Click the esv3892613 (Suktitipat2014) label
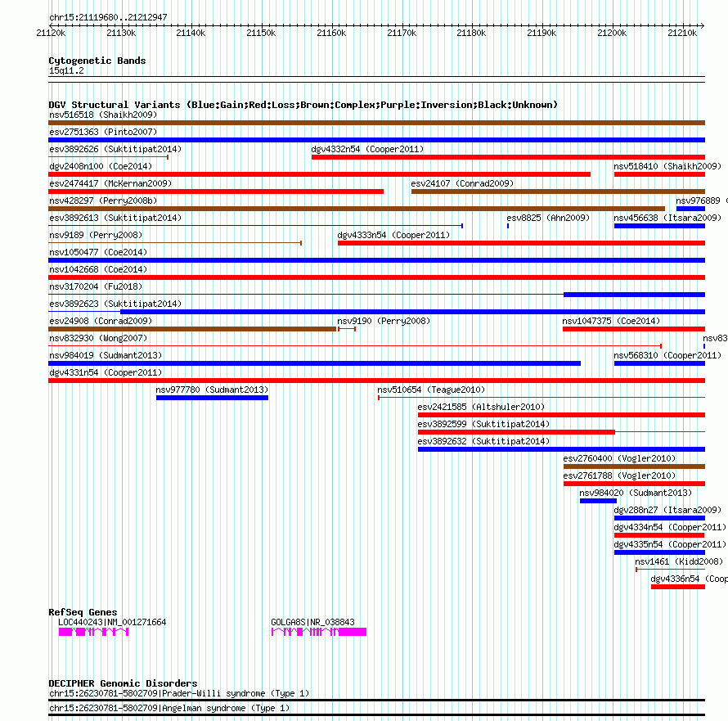Screen dimensions: 728x721 coord(115,218)
